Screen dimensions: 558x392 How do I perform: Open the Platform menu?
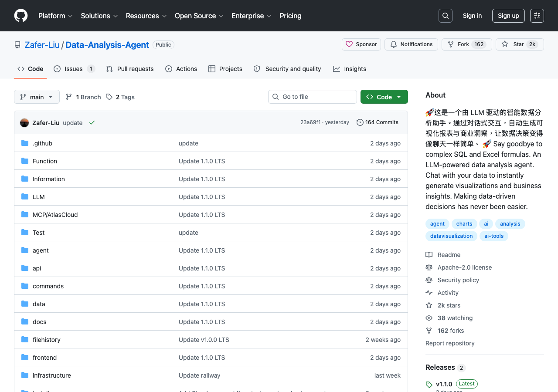coord(55,16)
